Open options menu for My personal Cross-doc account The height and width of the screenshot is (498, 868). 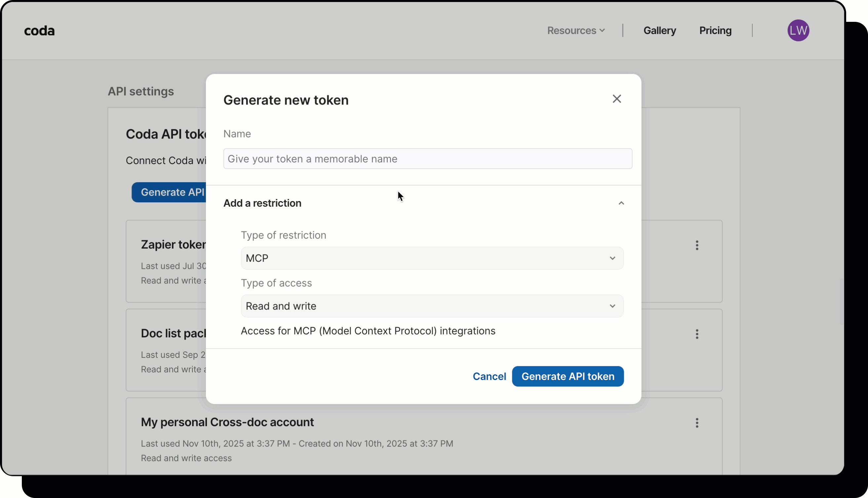tap(697, 423)
